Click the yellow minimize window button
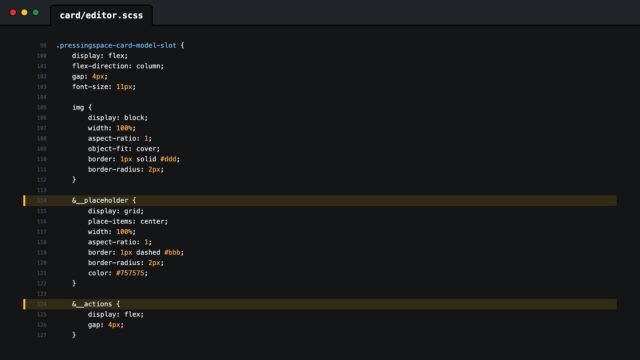640x360 pixels. [24, 13]
